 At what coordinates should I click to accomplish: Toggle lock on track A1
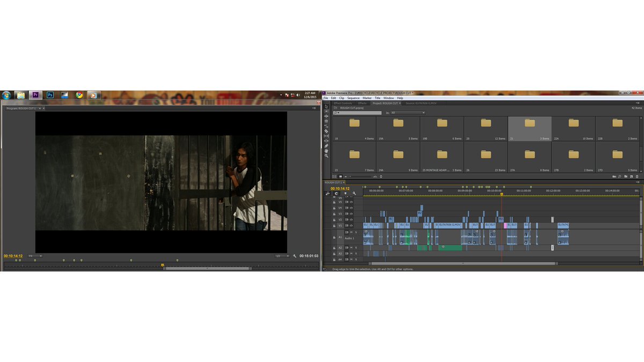pyautogui.click(x=334, y=237)
